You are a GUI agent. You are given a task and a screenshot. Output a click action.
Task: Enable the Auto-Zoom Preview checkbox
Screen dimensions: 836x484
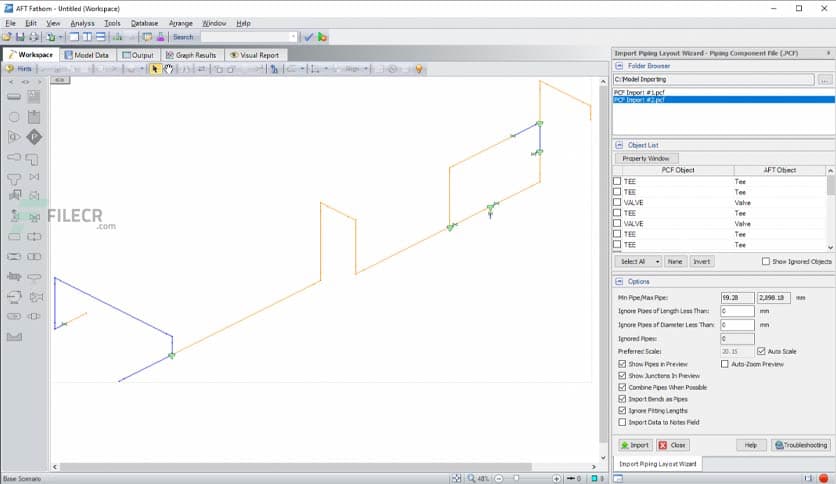(725, 364)
